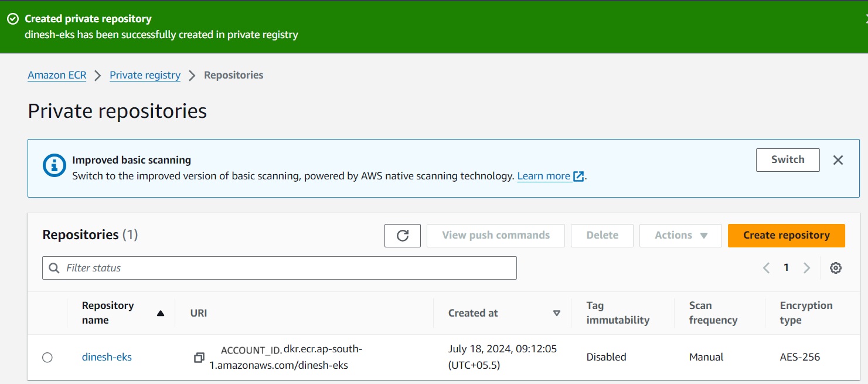Switch to improved basic scanning
Screen dimensions: 868x384
pos(787,159)
